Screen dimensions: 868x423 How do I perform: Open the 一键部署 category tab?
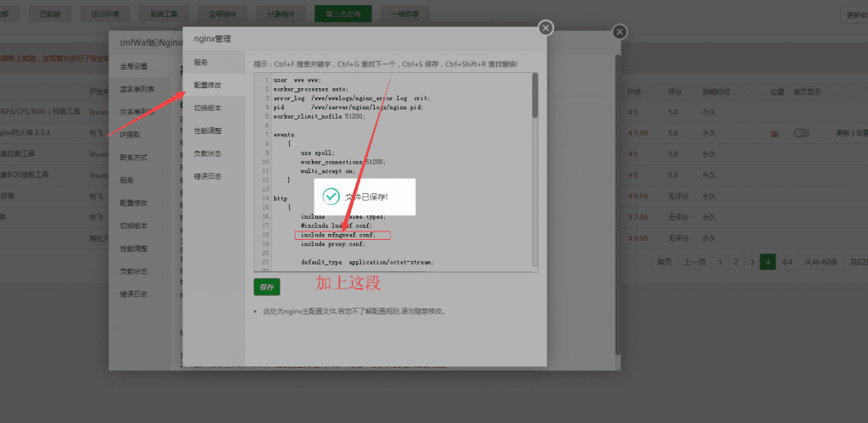405,14
